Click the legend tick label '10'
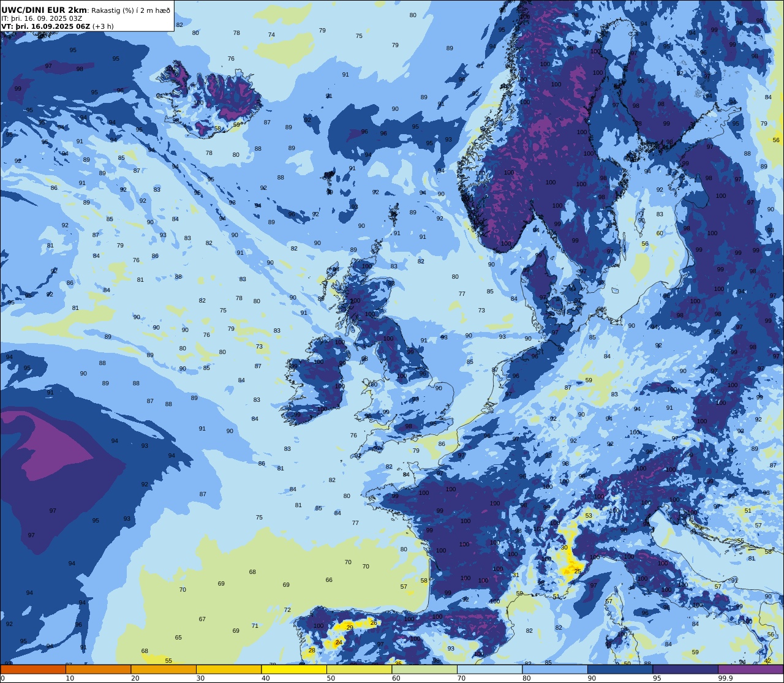 (70, 678)
